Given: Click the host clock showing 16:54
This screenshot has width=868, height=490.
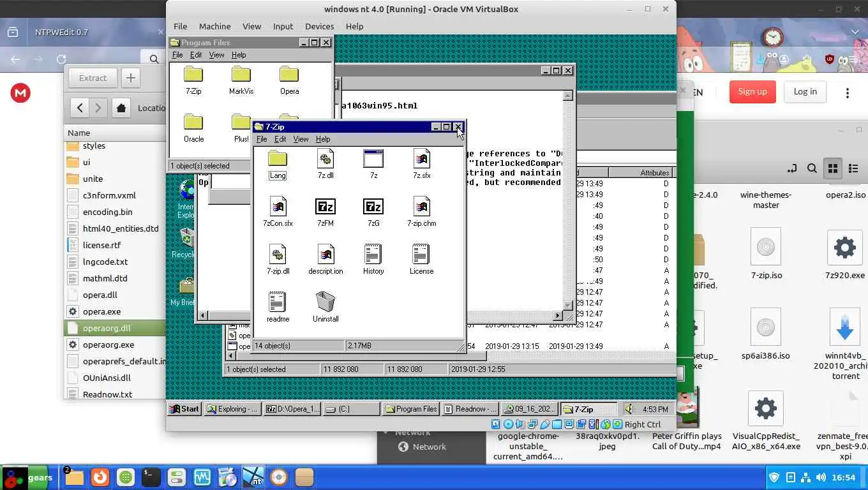Looking at the screenshot, I should click(x=844, y=477).
